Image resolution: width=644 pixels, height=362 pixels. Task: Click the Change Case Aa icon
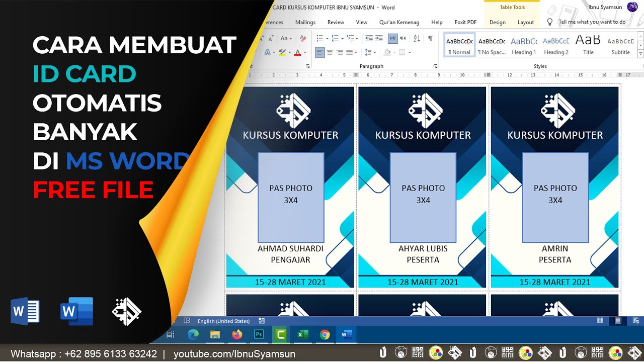284,38
